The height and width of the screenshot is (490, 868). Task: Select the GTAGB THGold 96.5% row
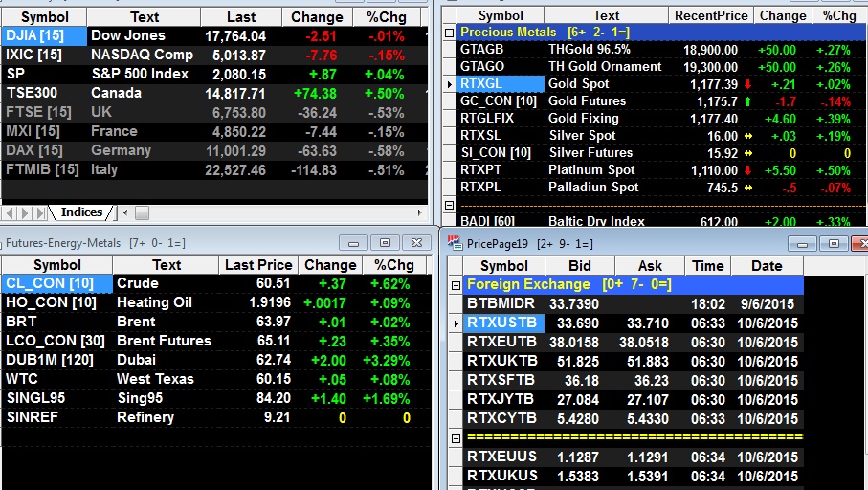click(661, 49)
